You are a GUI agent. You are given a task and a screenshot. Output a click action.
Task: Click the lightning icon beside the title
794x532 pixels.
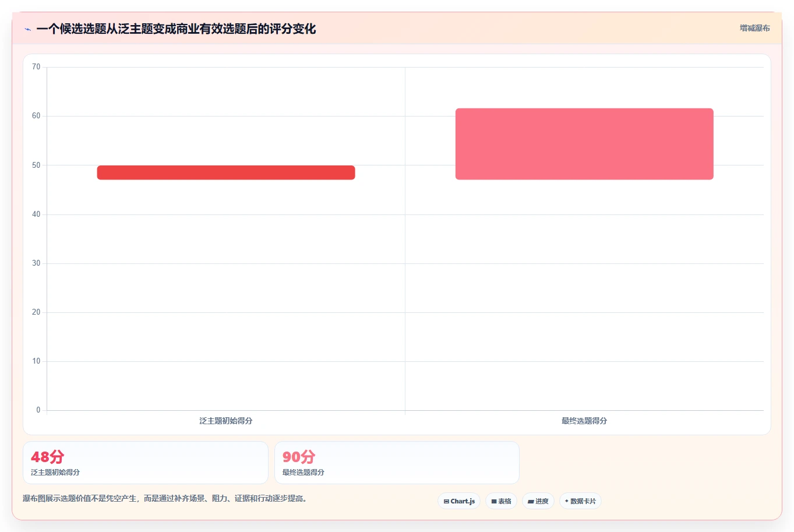27,29
